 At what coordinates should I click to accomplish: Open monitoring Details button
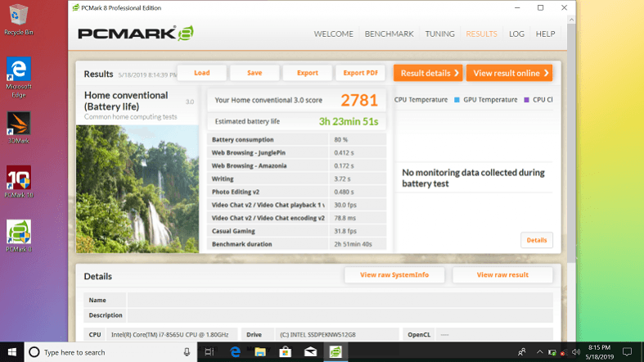coord(536,240)
